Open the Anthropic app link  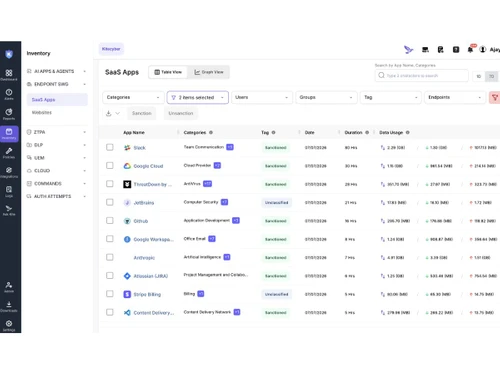(144, 258)
